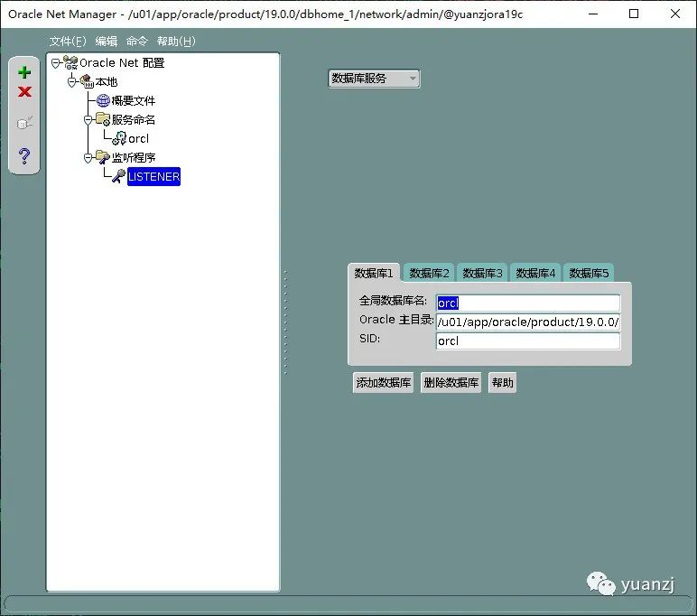Click the Oracle 主目录 input field
The height and width of the screenshot is (616, 697).
coord(527,322)
